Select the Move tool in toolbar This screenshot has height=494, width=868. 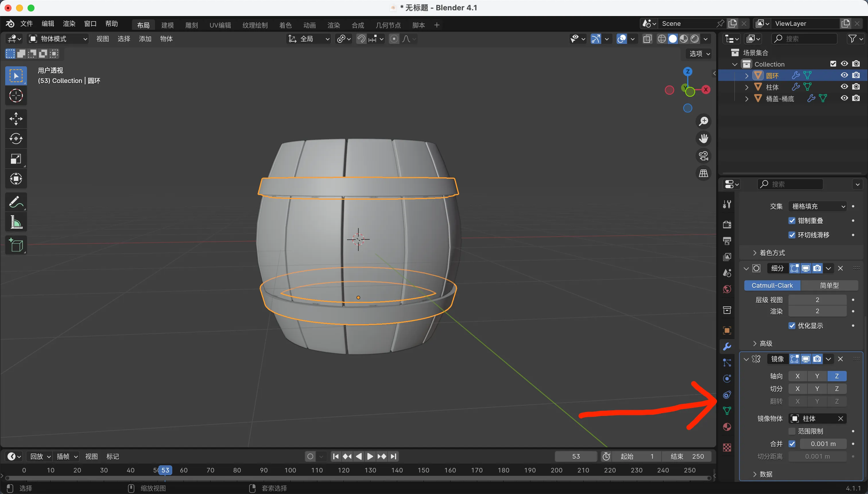point(15,119)
